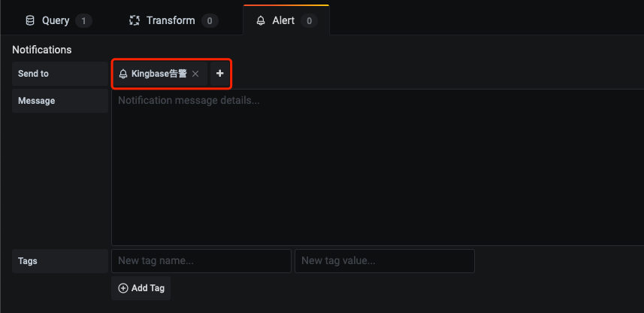Select the Kingbase告警 channel chip
Image resolution: width=644 pixels, height=313 pixels.
pyautogui.click(x=159, y=74)
